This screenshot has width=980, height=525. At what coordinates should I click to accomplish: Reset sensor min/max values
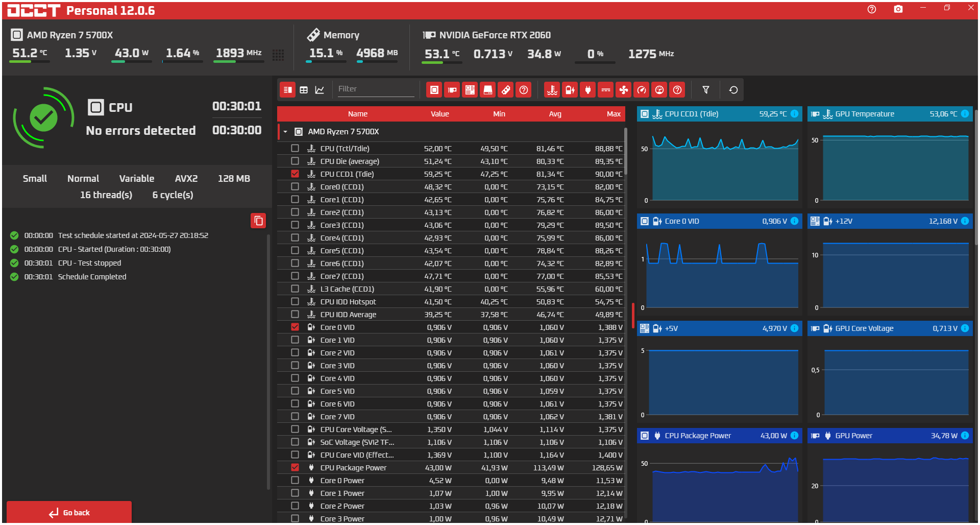(733, 90)
